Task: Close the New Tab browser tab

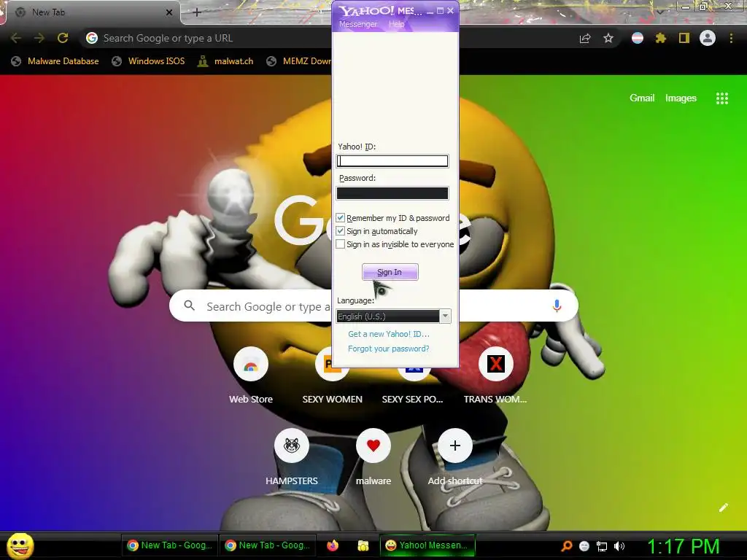Action: pyautogui.click(x=169, y=12)
